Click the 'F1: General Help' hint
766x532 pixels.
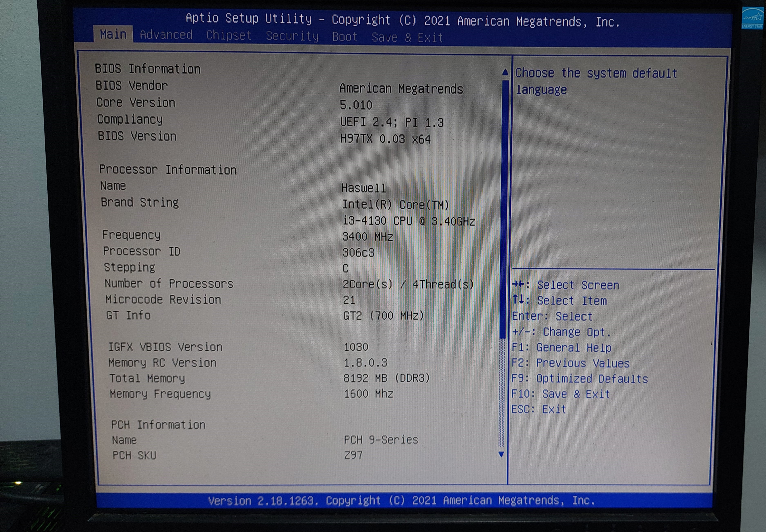tap(562, 348)
